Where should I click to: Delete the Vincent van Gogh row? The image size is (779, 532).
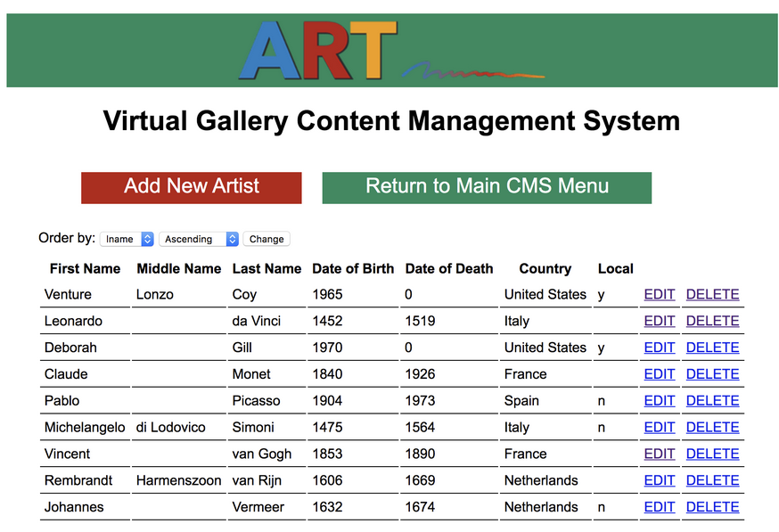(712, 454)
